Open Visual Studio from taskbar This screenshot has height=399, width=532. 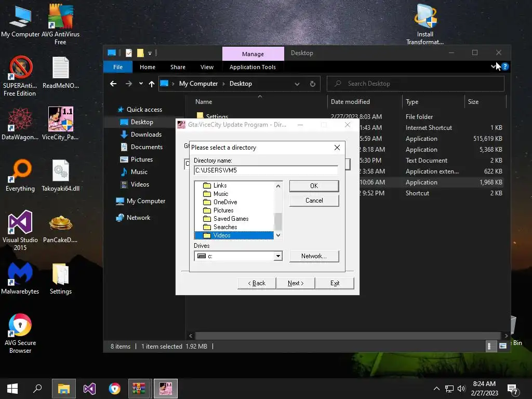(x=89, y=389)
